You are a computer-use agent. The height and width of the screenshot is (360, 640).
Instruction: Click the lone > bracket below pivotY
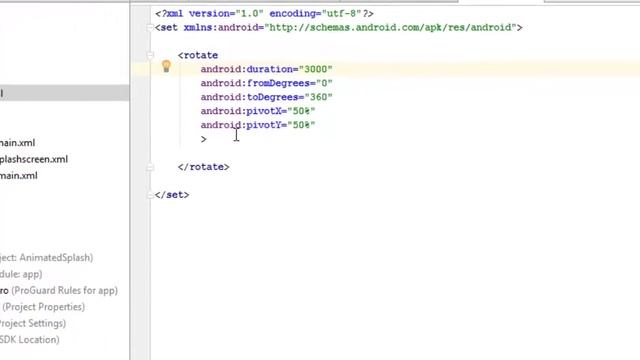coord(204,139)
